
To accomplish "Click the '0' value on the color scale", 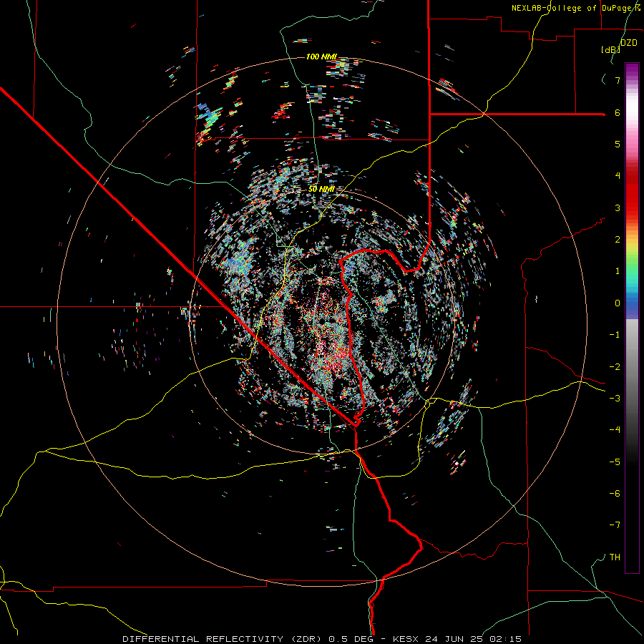I will click(618, 303).
